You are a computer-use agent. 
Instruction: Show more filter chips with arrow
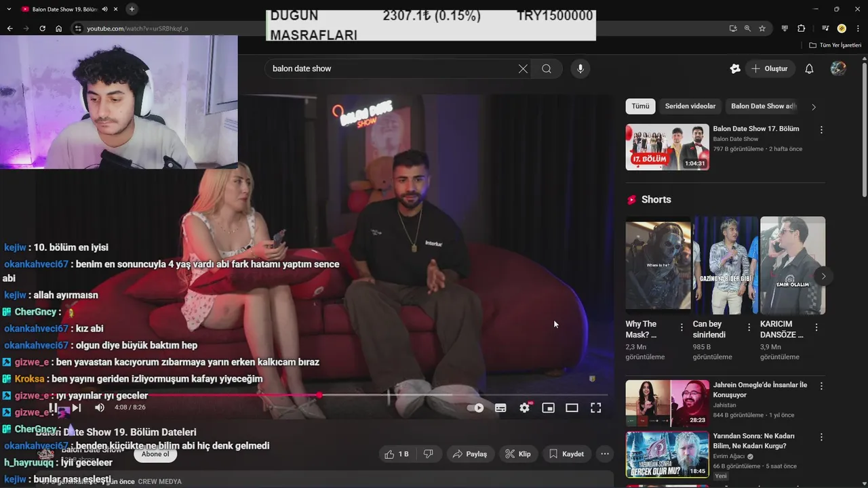point(814,106)
